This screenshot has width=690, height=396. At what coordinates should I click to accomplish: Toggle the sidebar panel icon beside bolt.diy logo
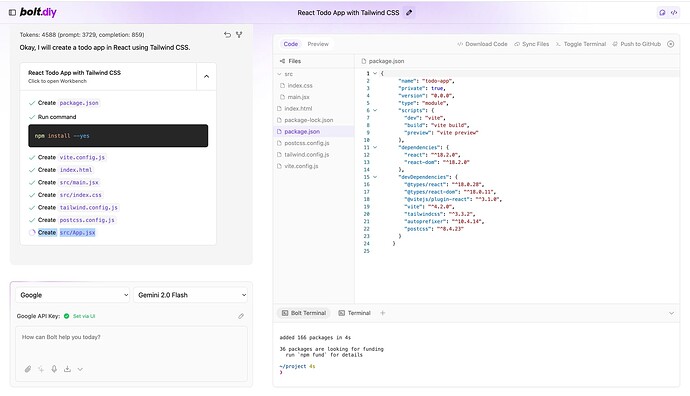(12, 13)
